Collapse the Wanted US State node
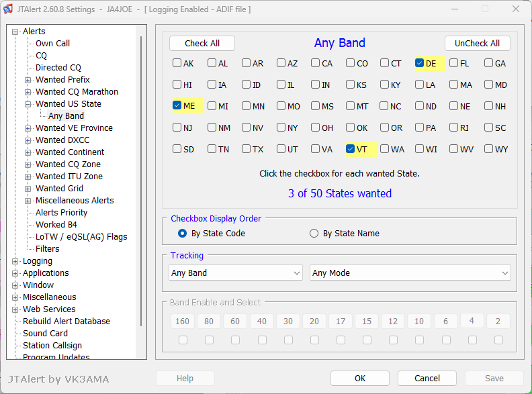Viewport: 532px width, 394px height. pos(28,105)
